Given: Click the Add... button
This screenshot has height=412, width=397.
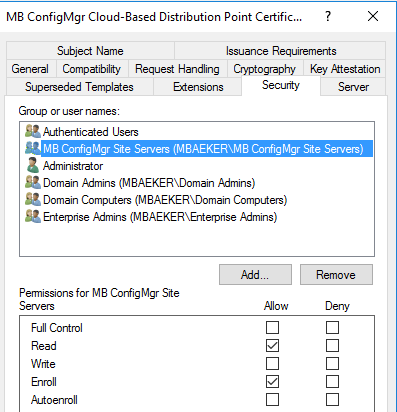Looking at the screenshot, I should point(255,275).
